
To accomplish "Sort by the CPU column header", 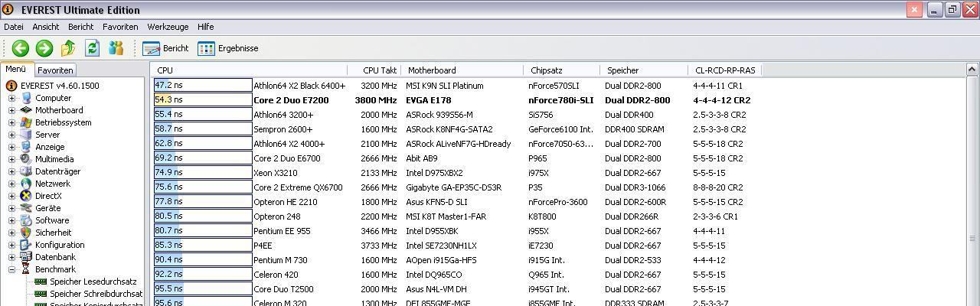I will tap(249, 70).
